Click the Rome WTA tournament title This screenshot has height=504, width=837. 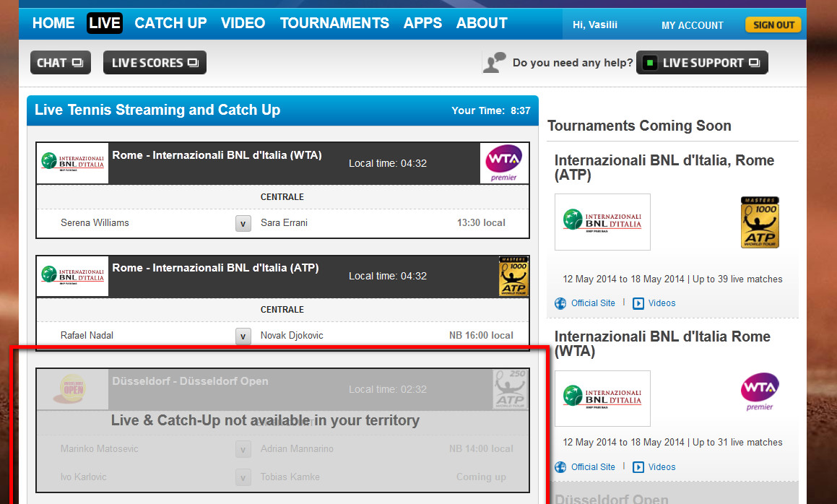click(217, 155)
